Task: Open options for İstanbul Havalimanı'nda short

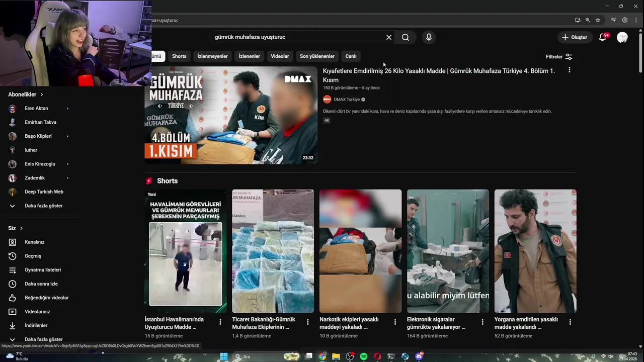Action: (220, 322)
